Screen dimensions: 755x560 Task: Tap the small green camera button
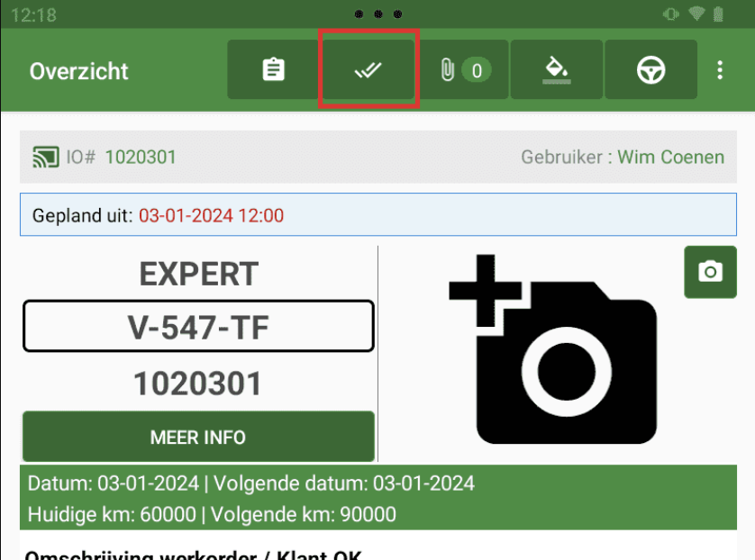click(710, 272)
